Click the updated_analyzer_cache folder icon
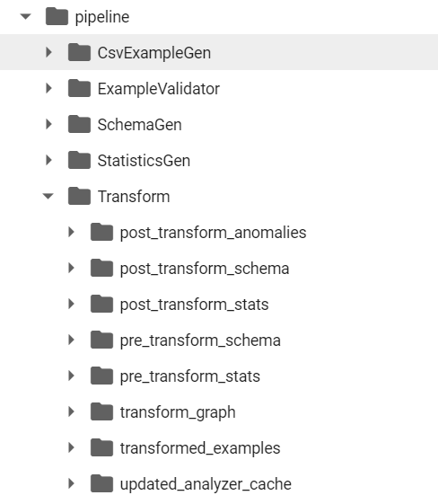 click(101, 483)
